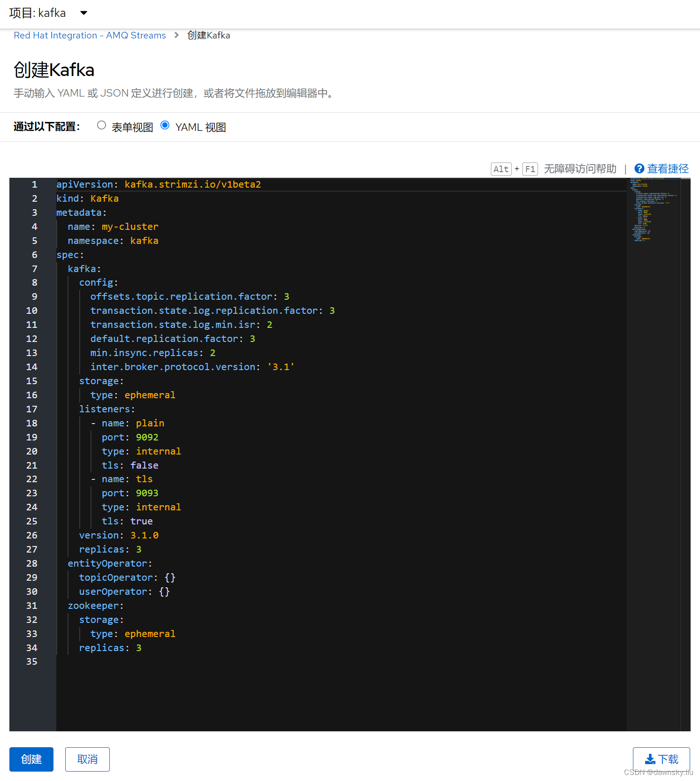Viewport: 700px width, 781px height.
Task: Click the metadata: line
Action: (x=82, y=212)
